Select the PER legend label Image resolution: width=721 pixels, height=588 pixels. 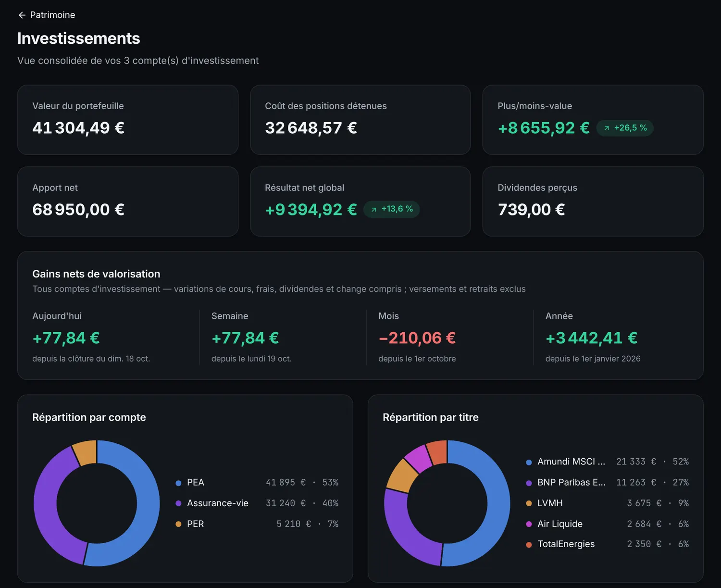[196, 524]
